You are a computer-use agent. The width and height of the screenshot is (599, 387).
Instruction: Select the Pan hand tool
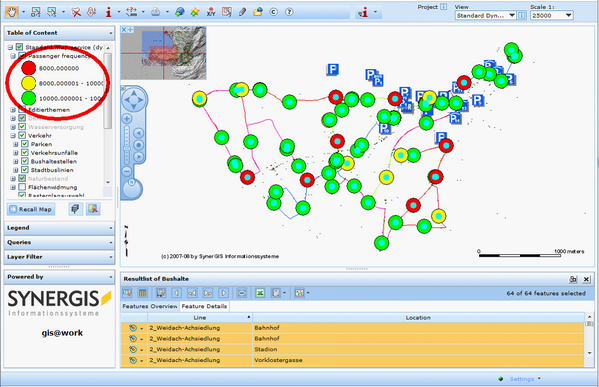(12, 12)
